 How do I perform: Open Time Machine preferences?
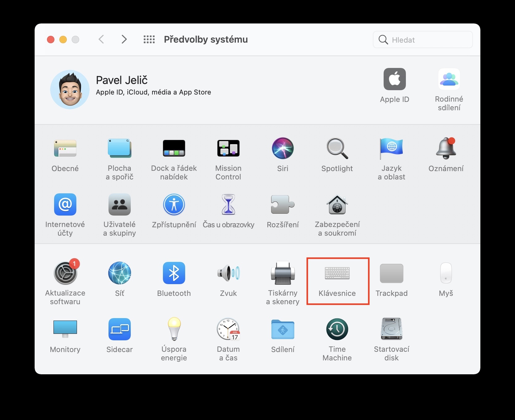point(337,340)
